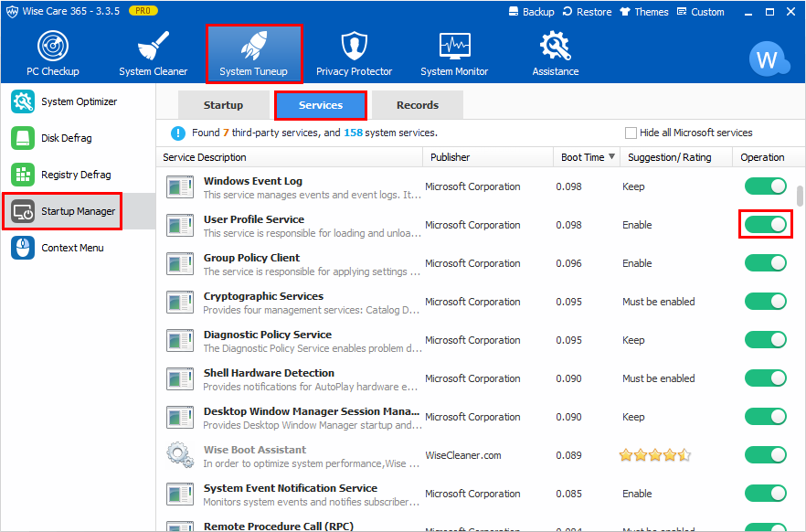This screenshot has height=532, width=806.
Task: Toggle off User Profile Service
Action: (x=766, y=225)
